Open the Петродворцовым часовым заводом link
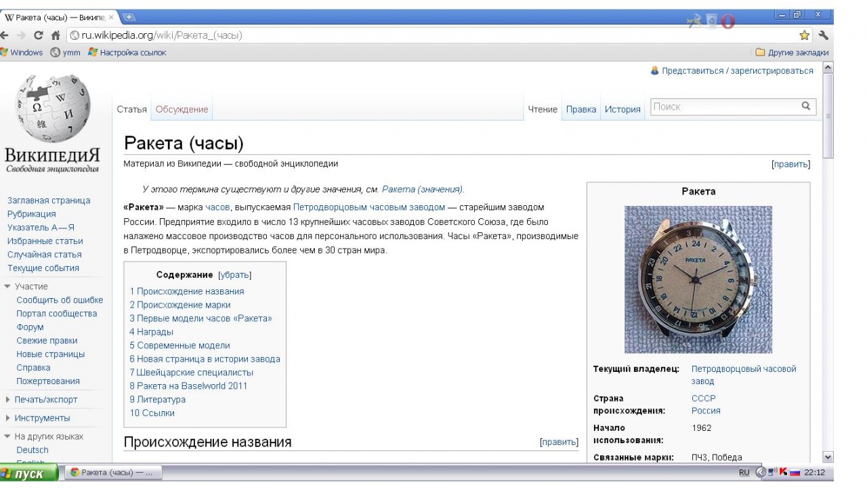The image size is (867, 504). tap(368, 207)
